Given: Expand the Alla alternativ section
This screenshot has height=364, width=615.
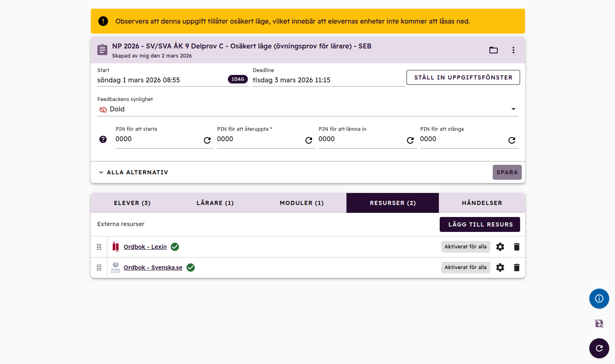Looking at the screenshot, I should click(x=133, y=172).
